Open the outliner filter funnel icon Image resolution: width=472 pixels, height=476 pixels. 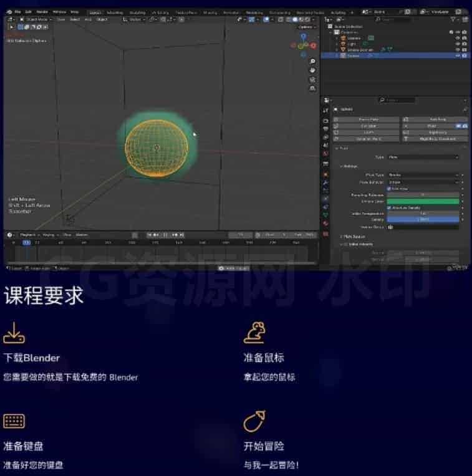pos(453,19)
